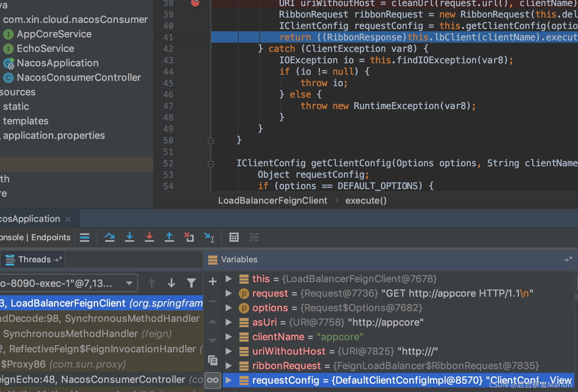Click the Threads view list icon
The width and height of the screenshot is (578, 392).
coord(10,260)
